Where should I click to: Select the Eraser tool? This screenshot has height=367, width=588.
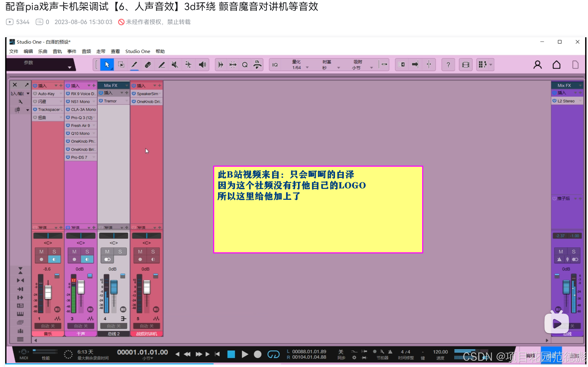pos(148,65)
